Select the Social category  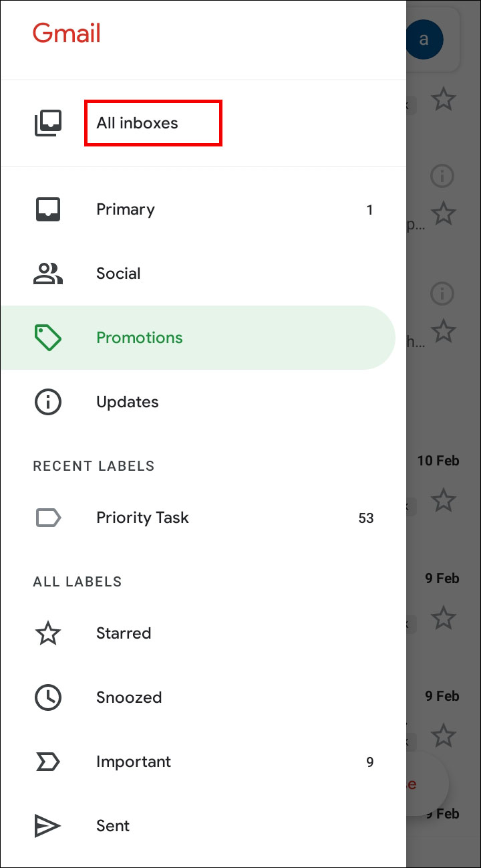coord(118,274)
